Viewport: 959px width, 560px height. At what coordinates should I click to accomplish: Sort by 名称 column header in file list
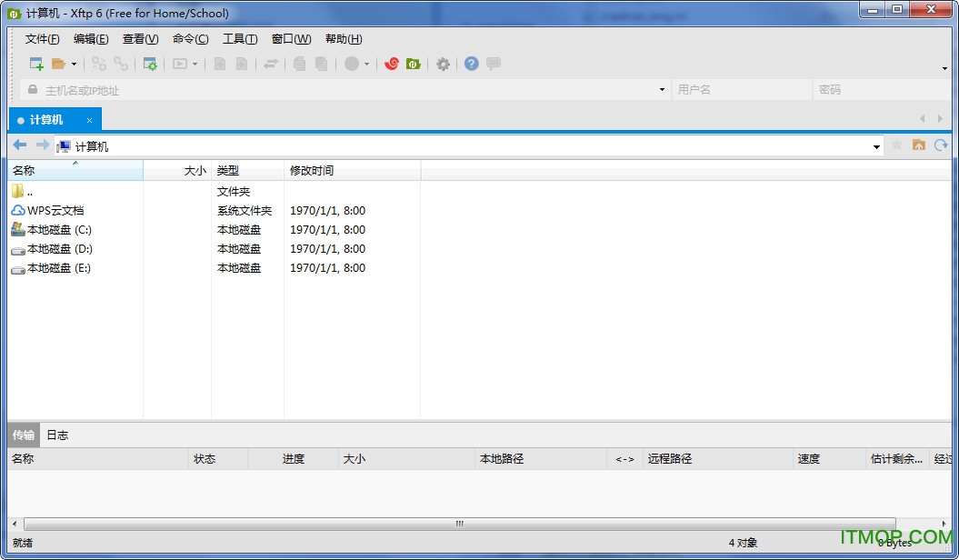coord(75,171)
